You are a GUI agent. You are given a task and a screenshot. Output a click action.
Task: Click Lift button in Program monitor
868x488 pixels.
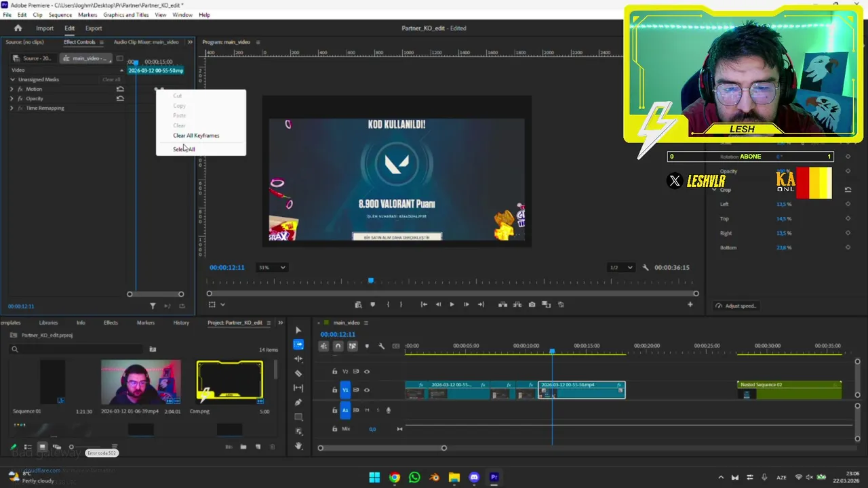pyautogui.click(x=502, y=304)
